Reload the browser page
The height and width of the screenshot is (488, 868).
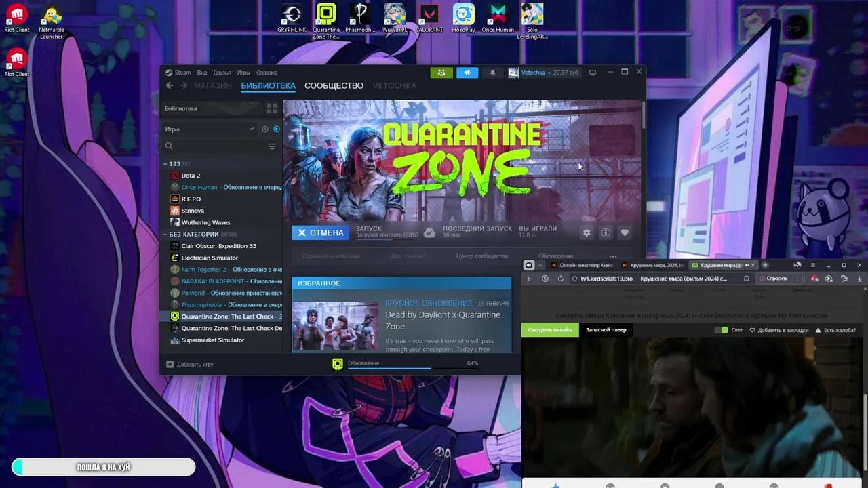tap(560, 279)
